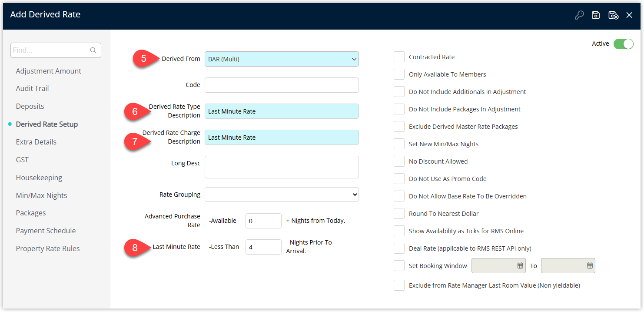Enable Only Available To Members
Image resolution: width=644 pixels, height=312 pixels.
pyautogui.click(x=399, y=74)
